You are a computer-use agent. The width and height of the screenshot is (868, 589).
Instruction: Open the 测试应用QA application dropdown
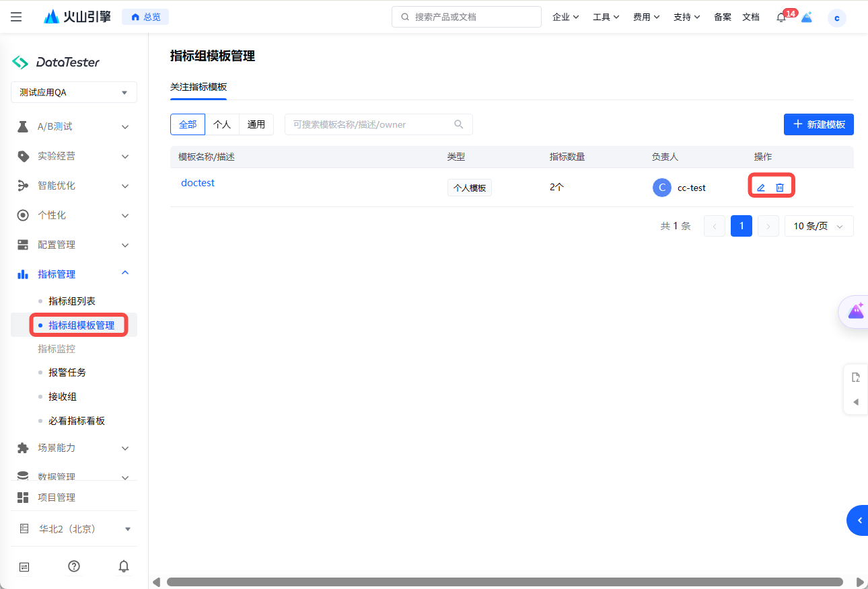point(74,92)
